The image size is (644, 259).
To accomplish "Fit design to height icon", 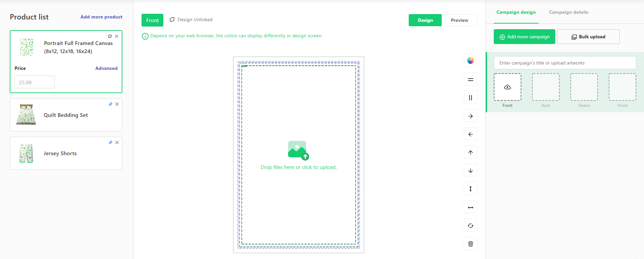I will click(x=471, y=189).
